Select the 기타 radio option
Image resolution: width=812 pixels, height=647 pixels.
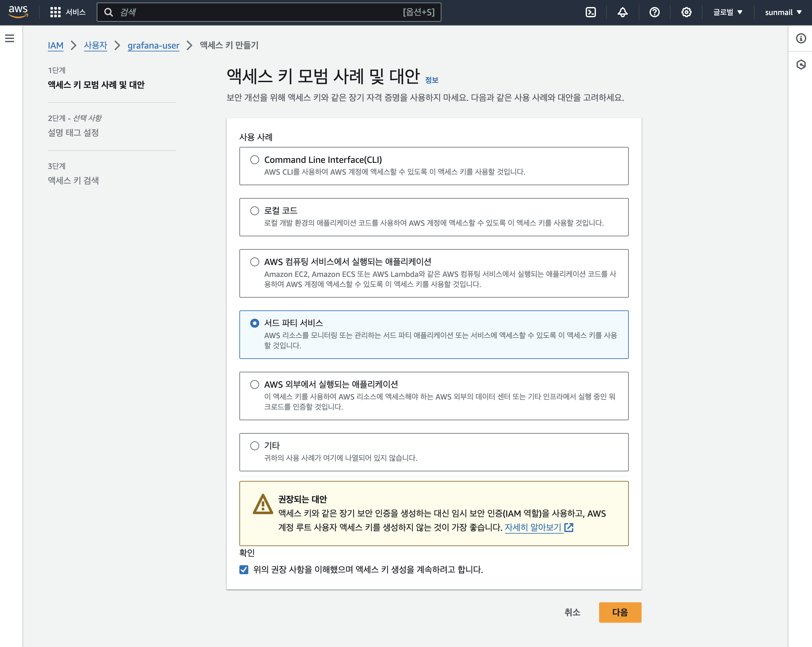[x=255, y=446]
